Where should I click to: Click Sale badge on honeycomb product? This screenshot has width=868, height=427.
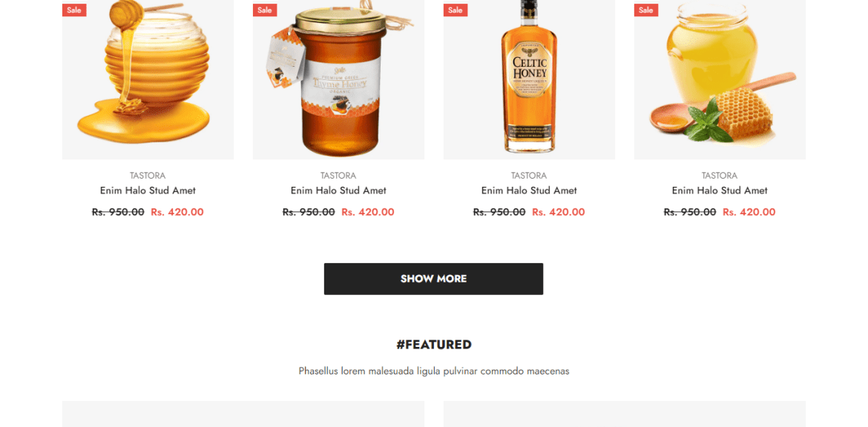pos(646,10)
